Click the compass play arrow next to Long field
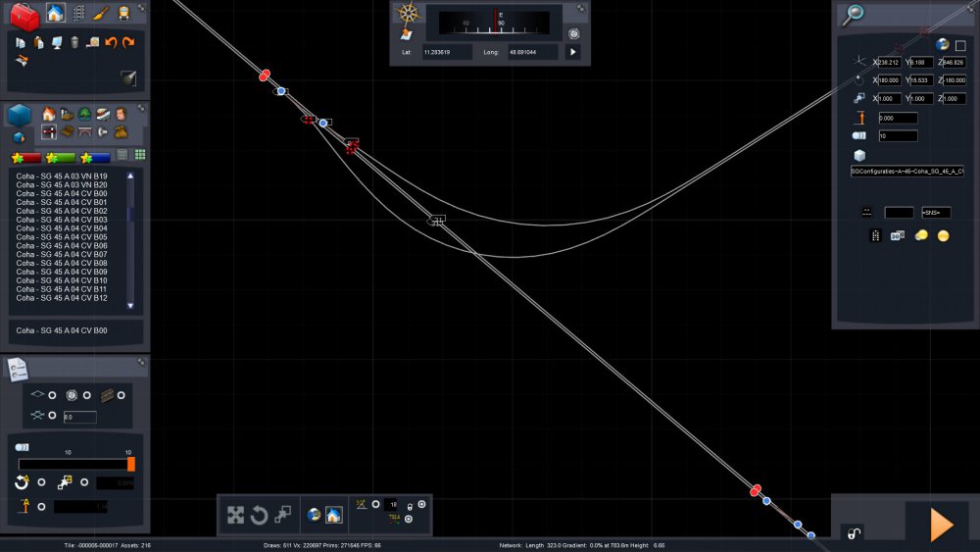980x552 pixels. click(573, 51)
